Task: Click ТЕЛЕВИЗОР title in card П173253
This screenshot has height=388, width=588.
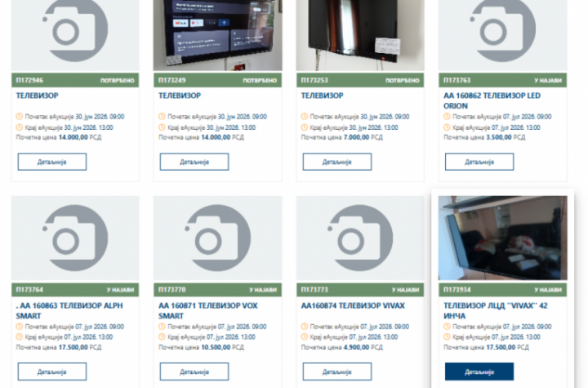Action: 322,96
